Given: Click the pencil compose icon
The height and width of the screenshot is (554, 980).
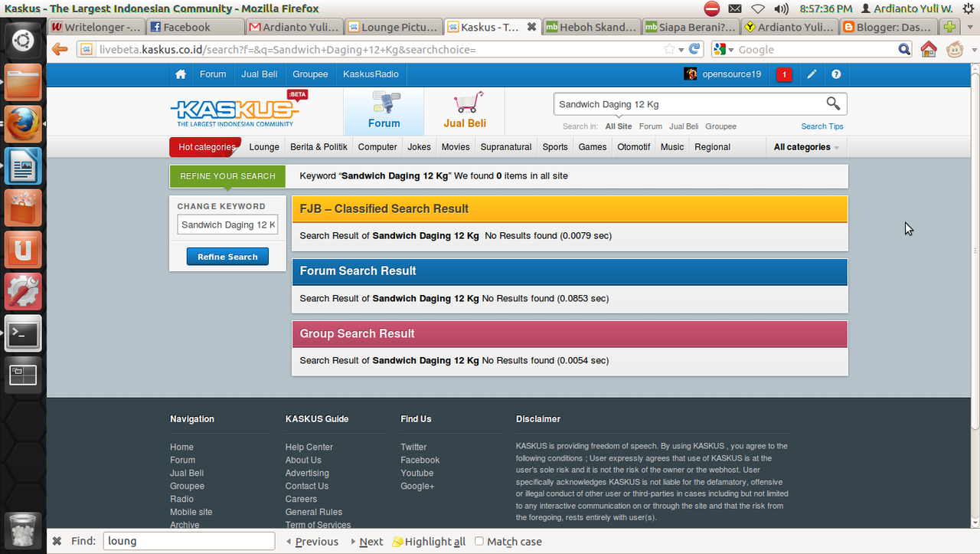Looking at the screenshot, I should pos(812,74).
